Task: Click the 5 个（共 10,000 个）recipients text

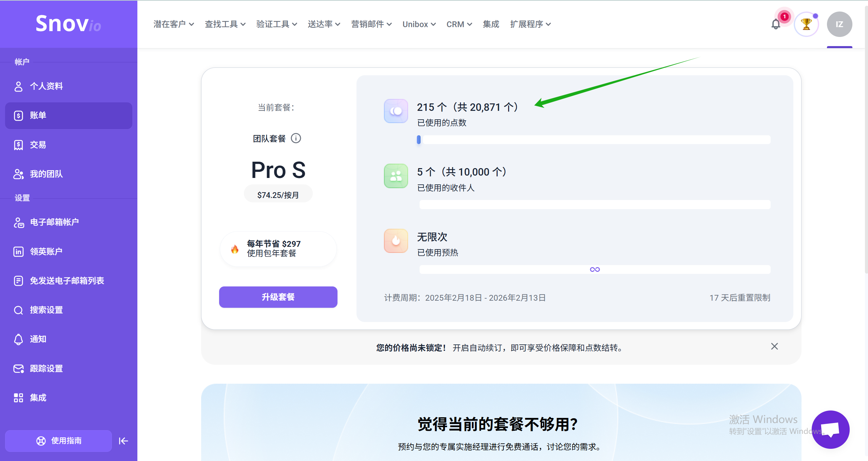Action: [462, 172]
